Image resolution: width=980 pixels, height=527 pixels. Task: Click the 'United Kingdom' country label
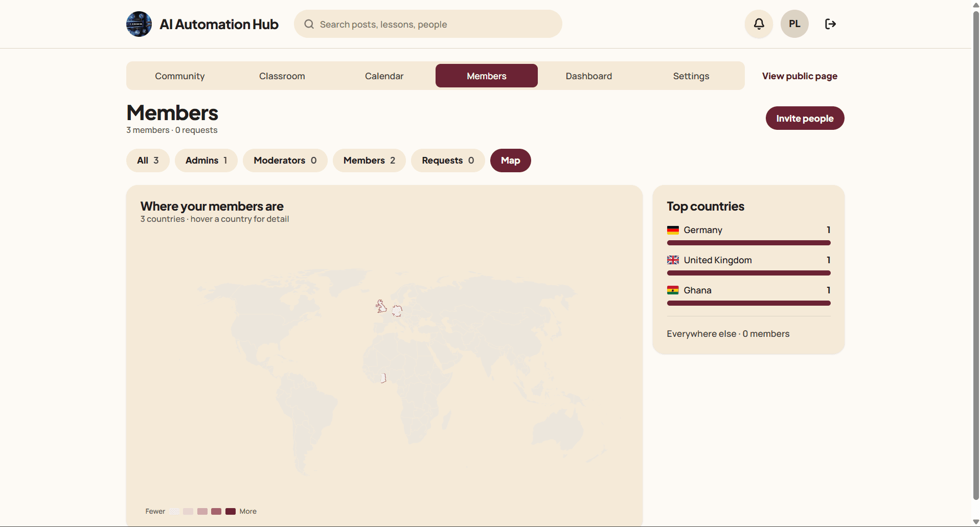coord(718,260)
